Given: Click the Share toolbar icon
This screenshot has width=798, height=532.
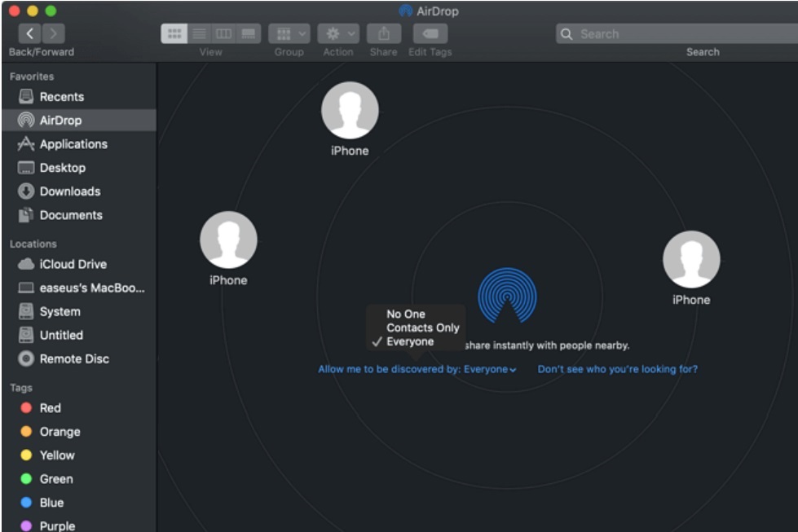Looking at the screenshot, I should point(383,33).
